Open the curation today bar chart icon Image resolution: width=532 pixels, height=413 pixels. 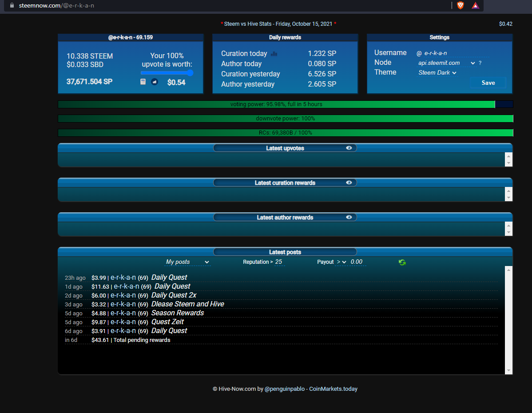pyautogui.click(x=274, y=54)
